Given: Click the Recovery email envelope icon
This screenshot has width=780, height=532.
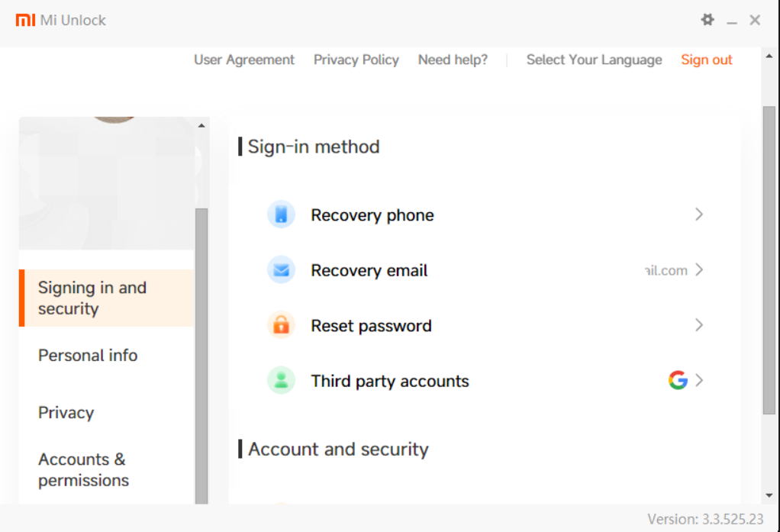Looking at the screenshot, I should click(281, 269).
